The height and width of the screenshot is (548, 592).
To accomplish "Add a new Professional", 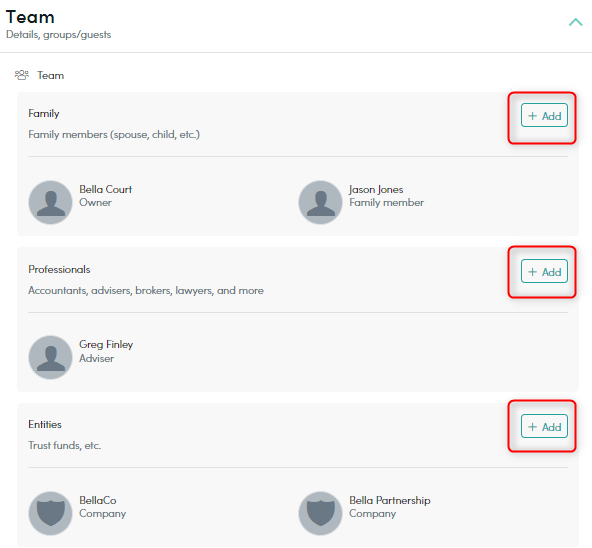I will (544, 271).
